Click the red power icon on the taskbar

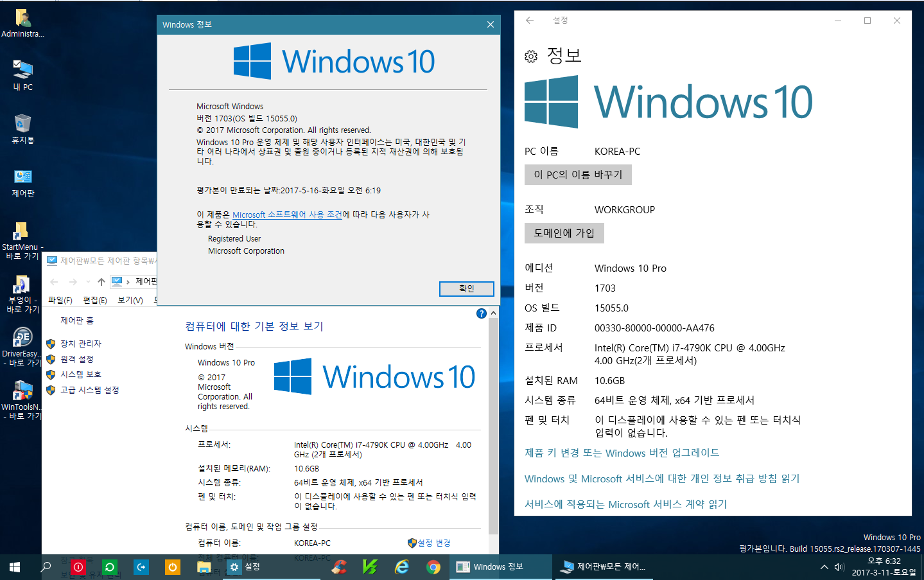[78, 567]
